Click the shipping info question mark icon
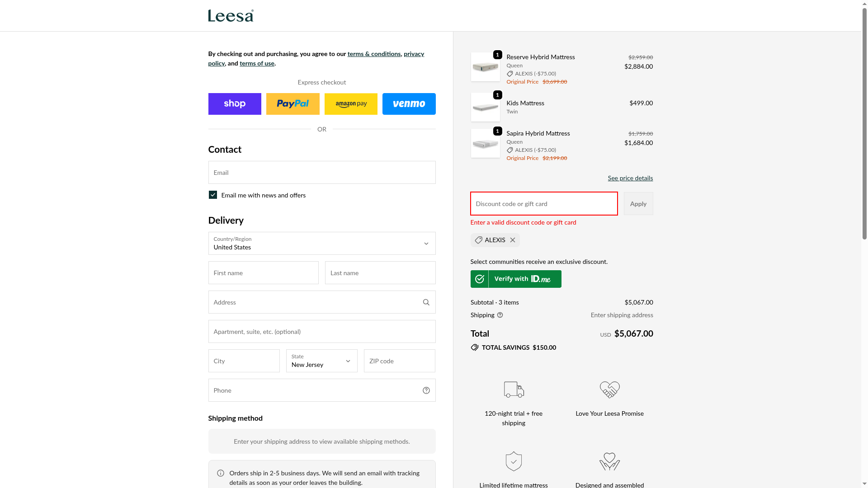 pyautogui.click(x=500, y=315)
